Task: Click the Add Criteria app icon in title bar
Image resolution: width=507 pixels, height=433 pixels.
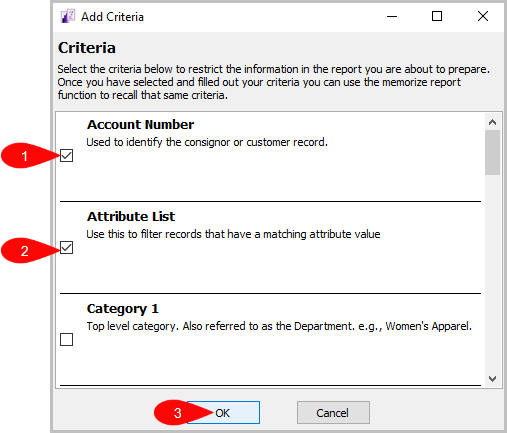Action: pos(68,16)
